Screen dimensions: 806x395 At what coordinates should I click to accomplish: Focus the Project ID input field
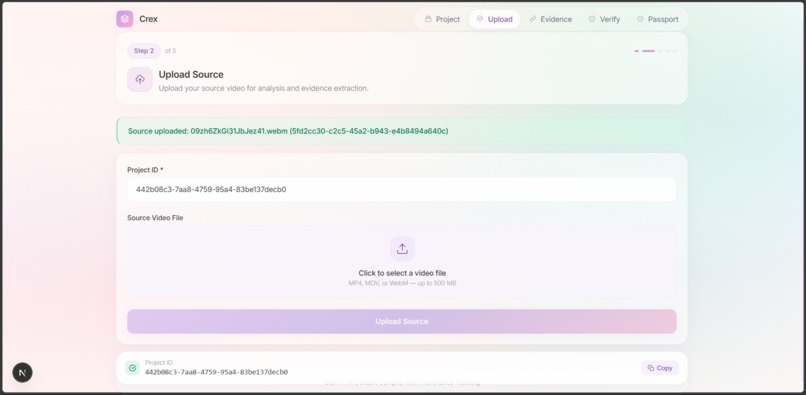coord(402,189)
